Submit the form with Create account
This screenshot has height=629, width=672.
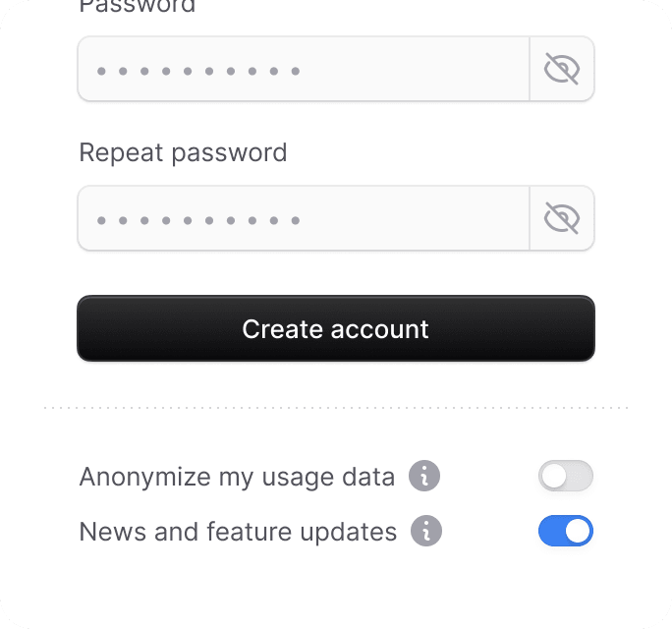click(x=336, y=328)
